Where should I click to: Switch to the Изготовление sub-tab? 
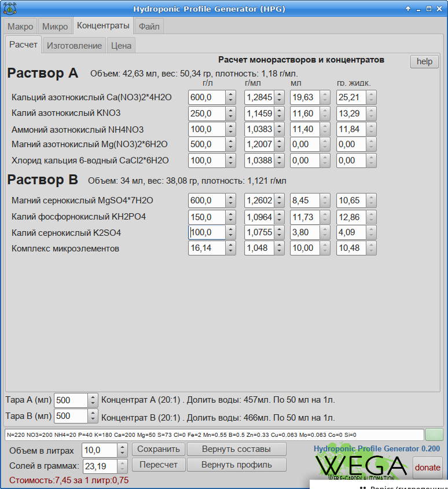tap(74, 46)
